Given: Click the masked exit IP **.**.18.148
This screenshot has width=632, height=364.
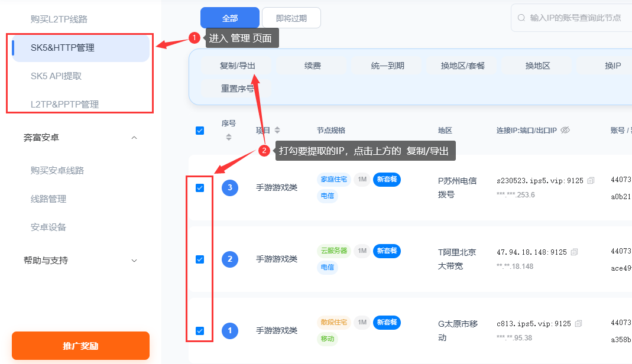Looking at the screenshot, I should [x=515, y=266].
